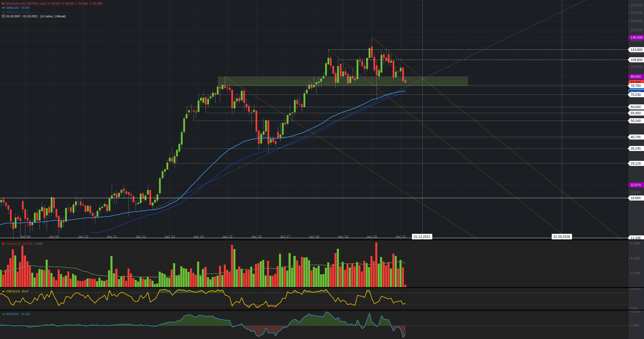Click the Volume(28) bar chart icon

tap(3, 244)
